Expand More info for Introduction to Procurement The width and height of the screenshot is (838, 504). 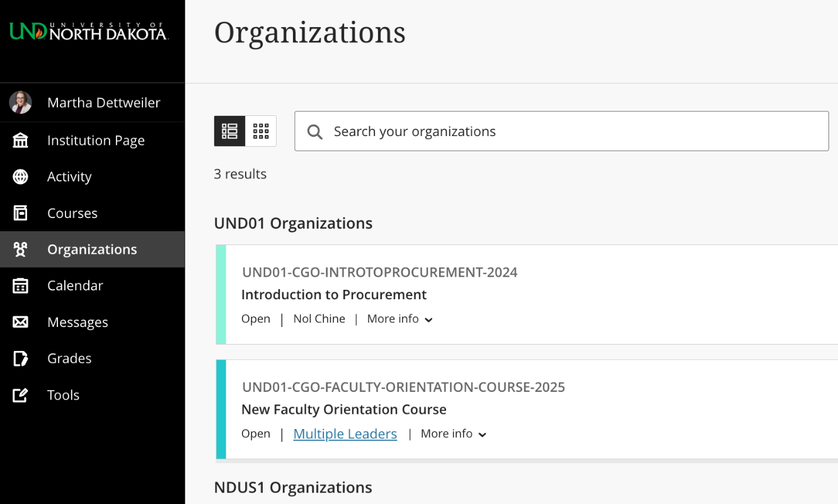point(399,319)
